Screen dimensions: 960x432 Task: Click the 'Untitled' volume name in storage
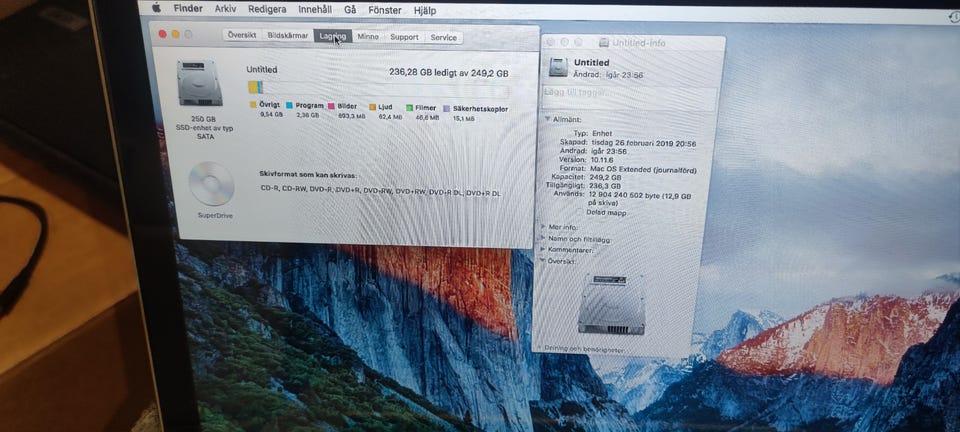click(262, 70)
